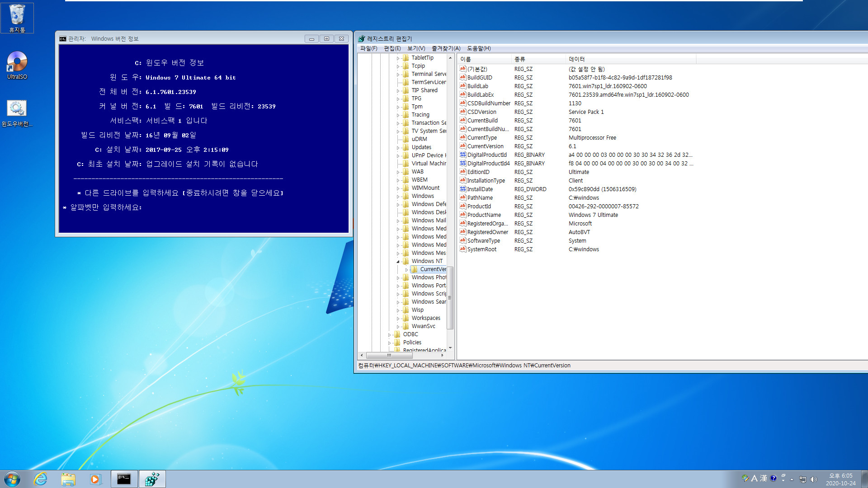This screenshot has height=488, width=868.
Task: Expand the Workspaces tree node
Action: coord(398,318)
